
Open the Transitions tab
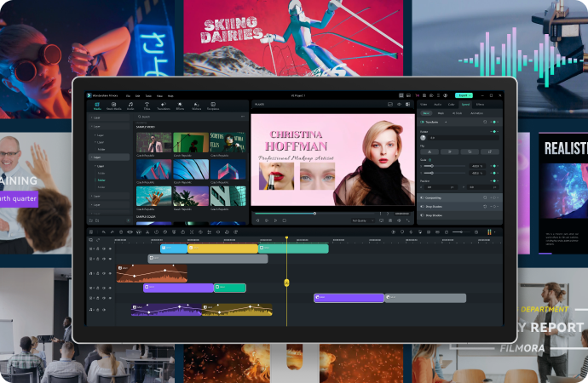coord(164,106)
